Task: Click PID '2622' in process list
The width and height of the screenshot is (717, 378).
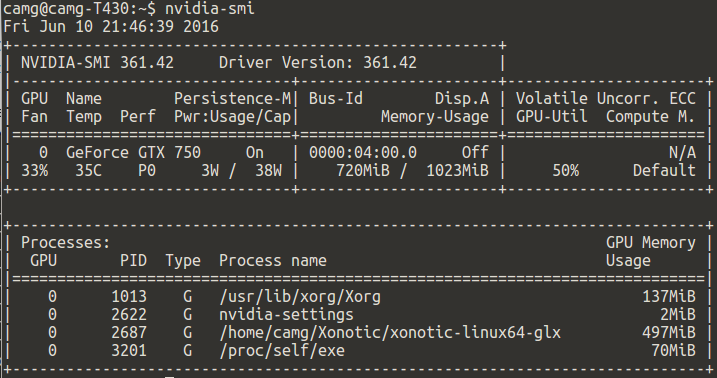Action: click(x=129, y=314)
